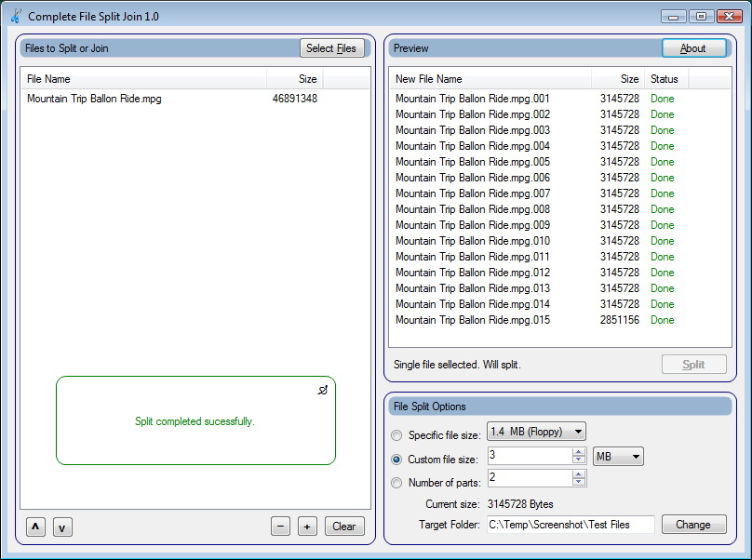This screenshot has height=560, width=752.
Task: Click the 3145728 Bytes current size text
Action: (x=520, y=504)
